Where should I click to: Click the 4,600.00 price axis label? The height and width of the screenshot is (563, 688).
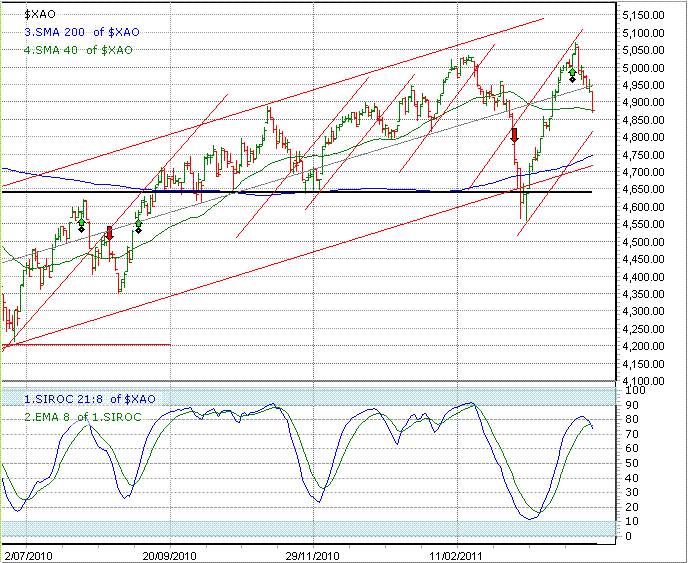643,207
